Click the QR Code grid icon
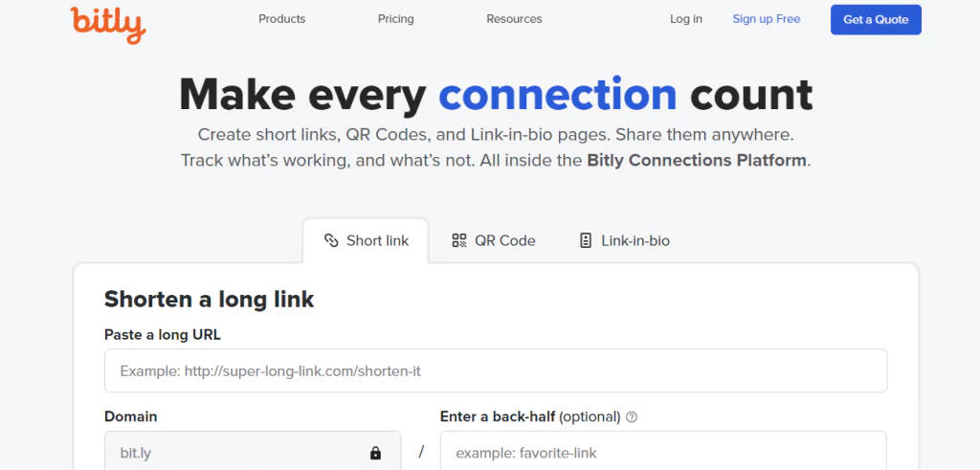 coord(459,240)
